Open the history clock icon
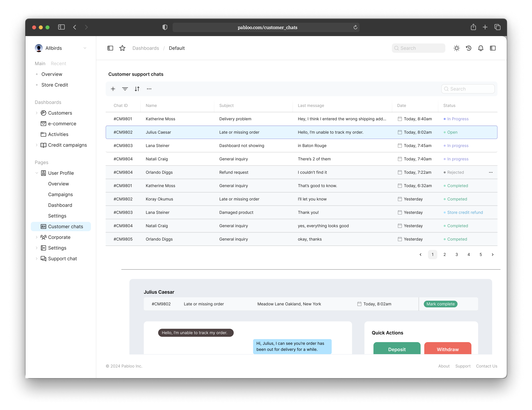This screenshot has width=532, height=410. 469,48
